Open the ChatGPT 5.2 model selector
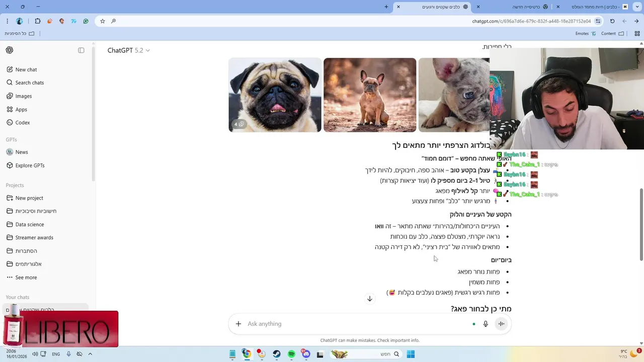This screenshot has width=644, height=362. pos(128,50)
